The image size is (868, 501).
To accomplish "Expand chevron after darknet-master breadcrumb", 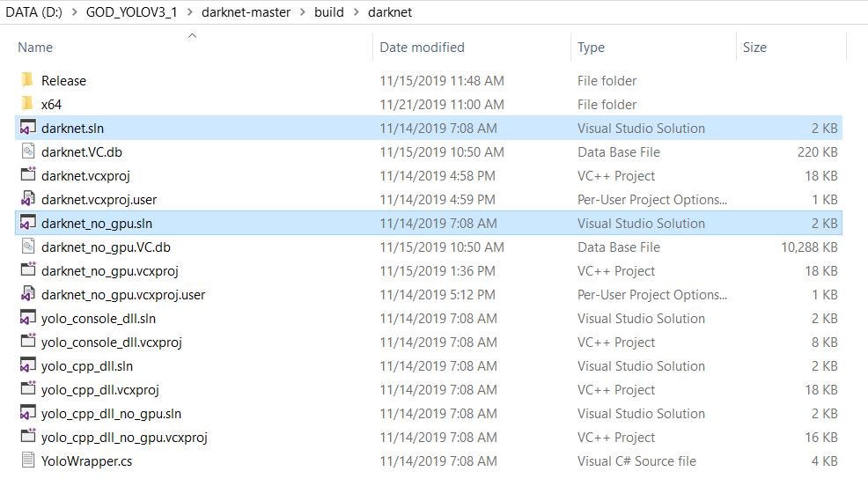I will coord(302,12).
